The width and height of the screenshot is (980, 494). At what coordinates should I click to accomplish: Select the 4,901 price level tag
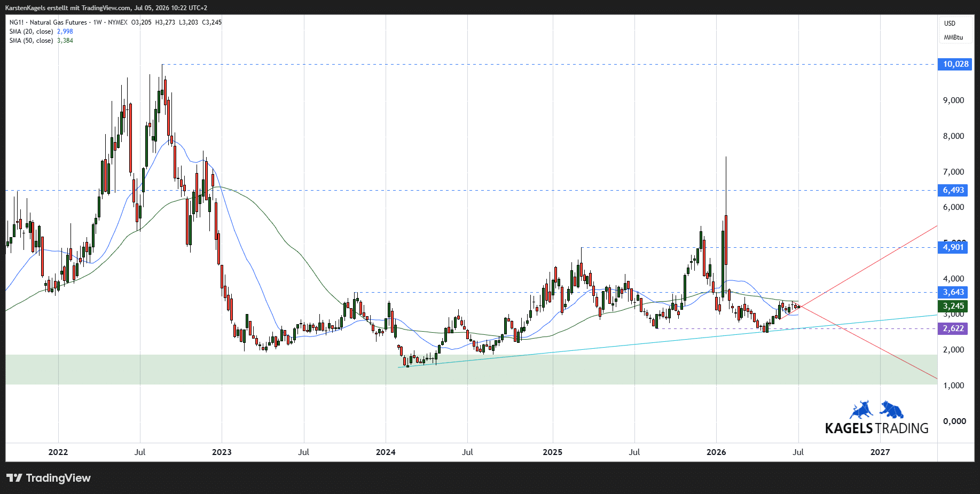[x=953, y=247]
